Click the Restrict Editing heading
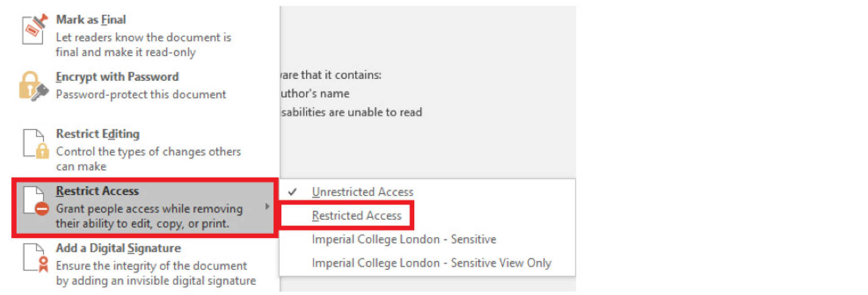 (x=98, y=134)
